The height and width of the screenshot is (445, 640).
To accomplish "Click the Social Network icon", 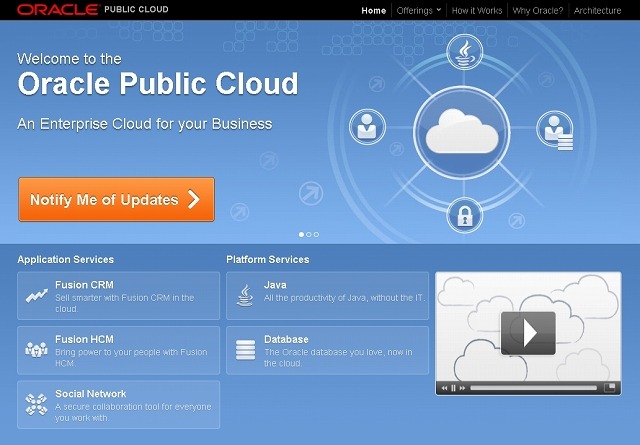I will coord(37,404).
